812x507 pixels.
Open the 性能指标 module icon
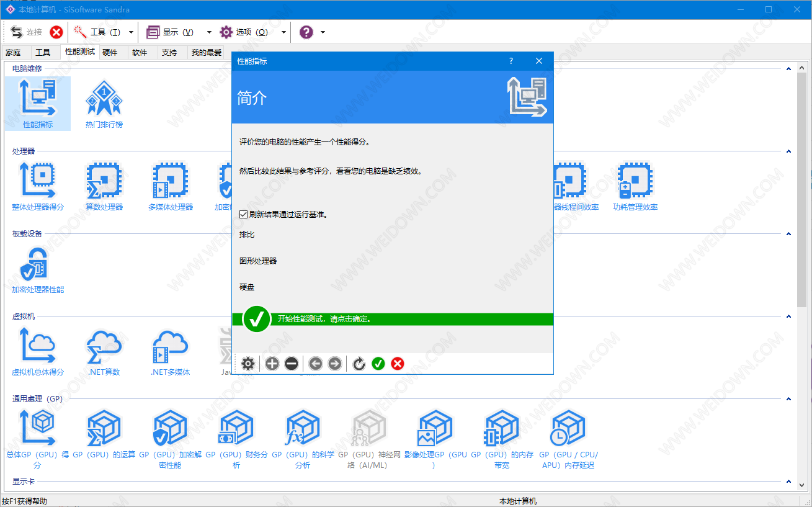point(38,104)
